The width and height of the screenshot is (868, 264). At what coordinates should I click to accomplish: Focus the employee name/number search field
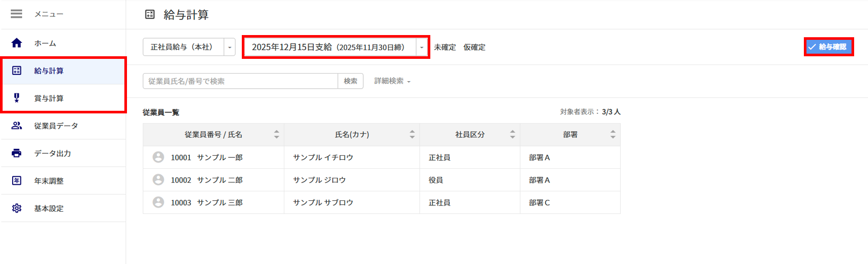click(240, 81)
